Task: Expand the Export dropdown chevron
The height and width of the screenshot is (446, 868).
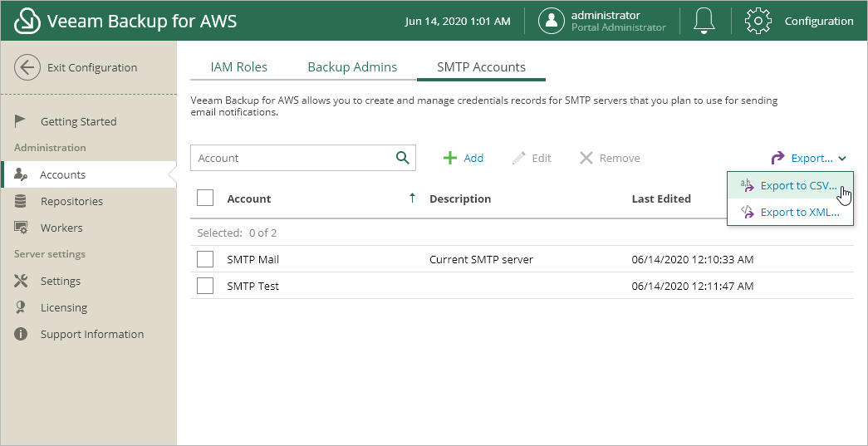Action: tap(842, 159)
